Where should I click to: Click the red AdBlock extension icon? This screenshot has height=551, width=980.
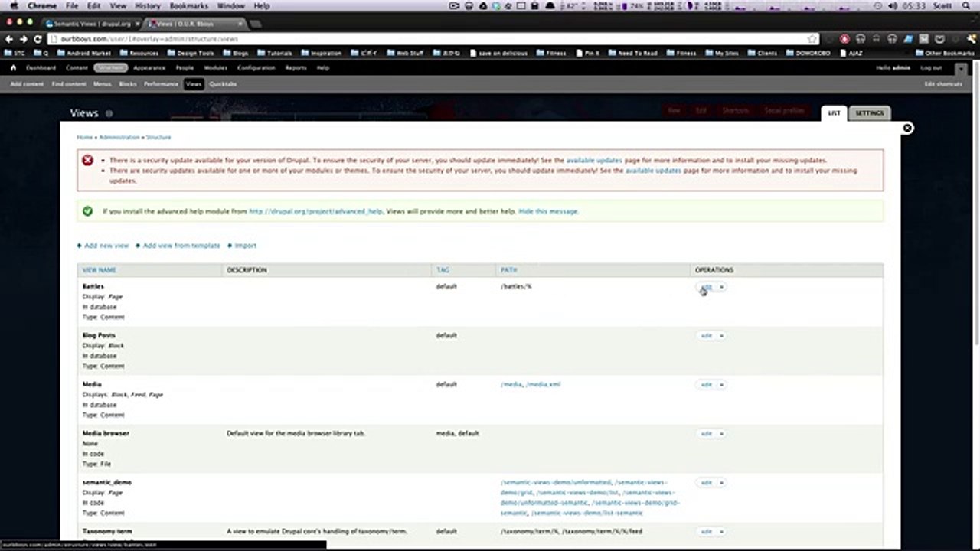(844, 39)
